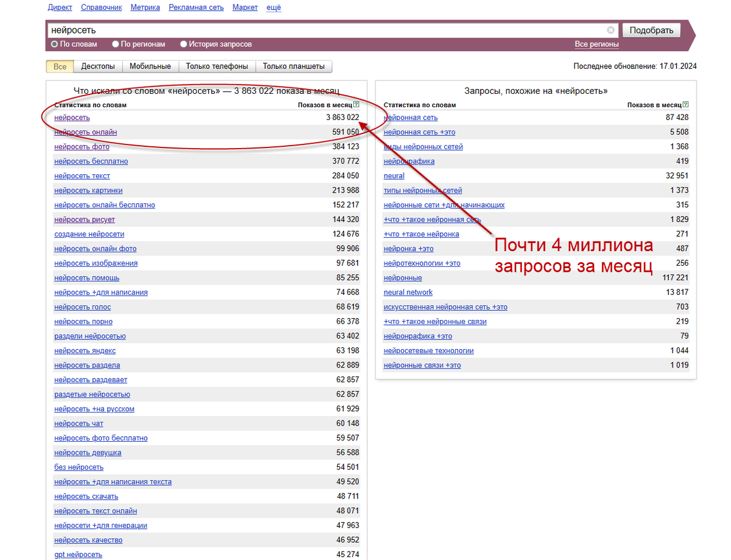
Task: Select the 'История запросов' radio button
Action: click(x=183, y=44)
